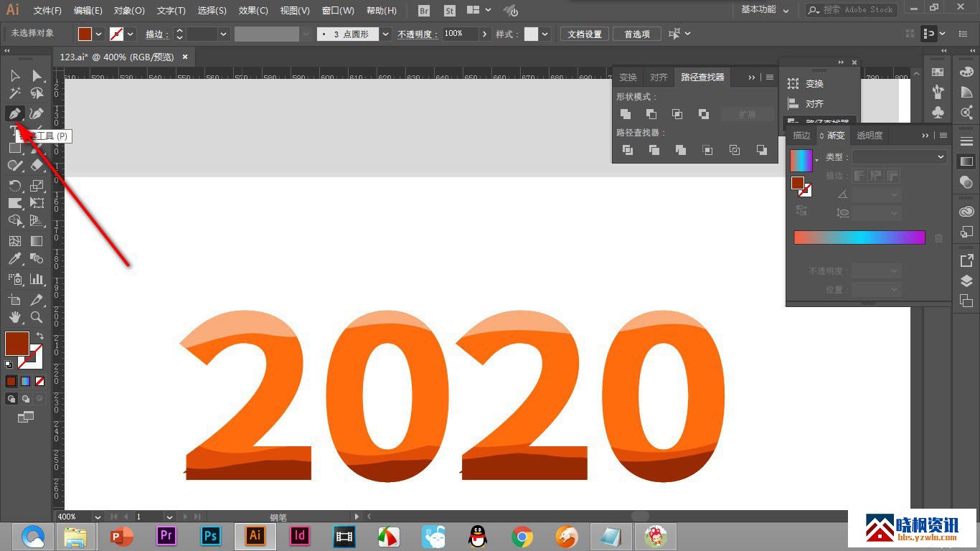Click the 首选项 button

click(x=636, y=34)
